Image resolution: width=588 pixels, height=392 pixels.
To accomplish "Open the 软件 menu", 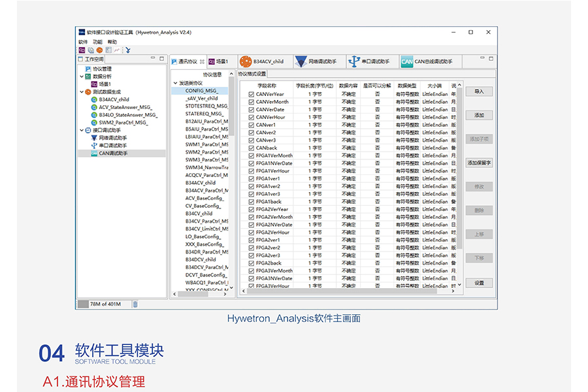I will click(83, 42).
